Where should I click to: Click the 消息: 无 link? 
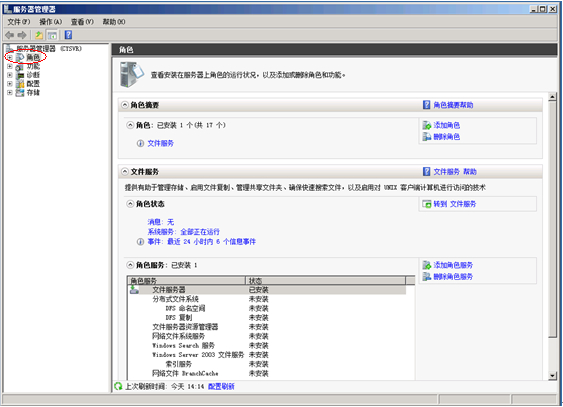(x=160, y=222)
